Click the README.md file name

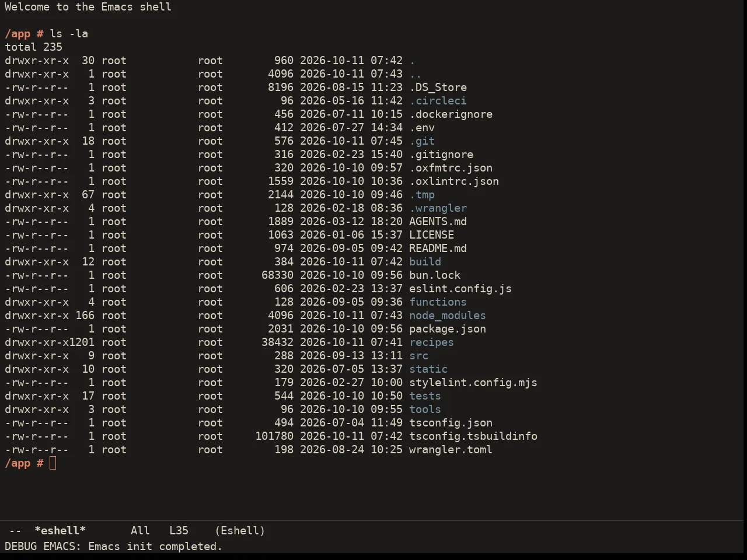[438, 249]
